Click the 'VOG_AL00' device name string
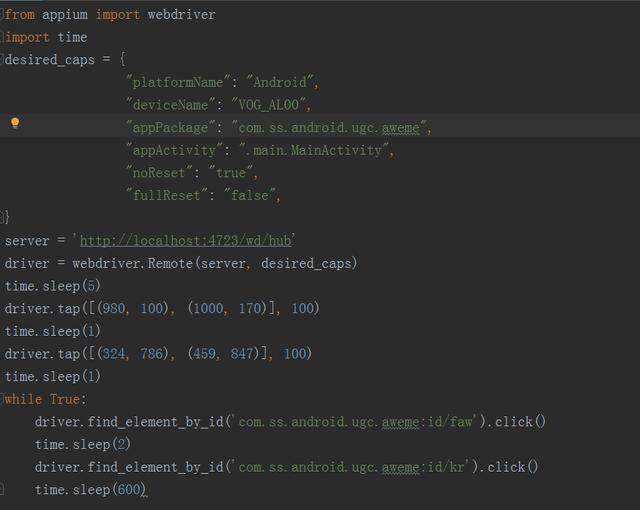 tap(269, 105)
